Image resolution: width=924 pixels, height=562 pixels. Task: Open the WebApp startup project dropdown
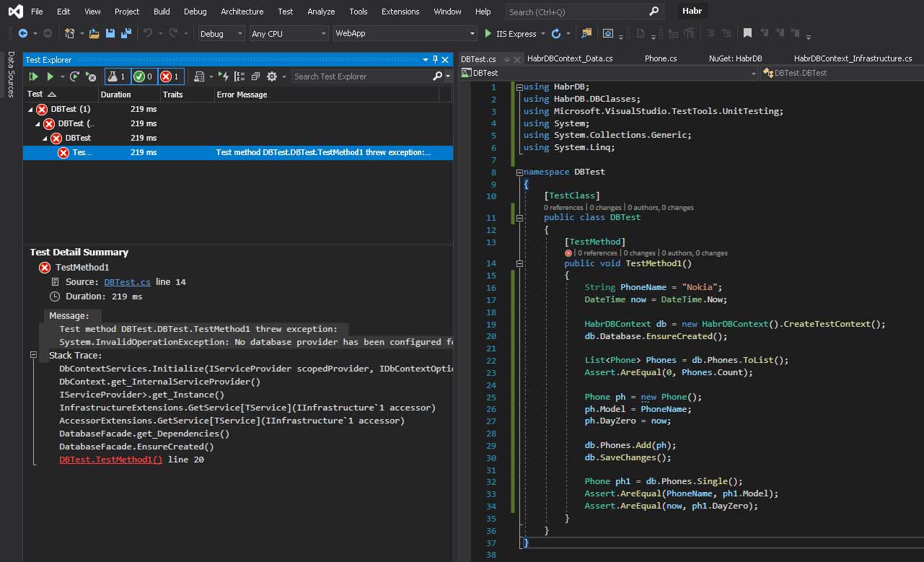[405, 34]
